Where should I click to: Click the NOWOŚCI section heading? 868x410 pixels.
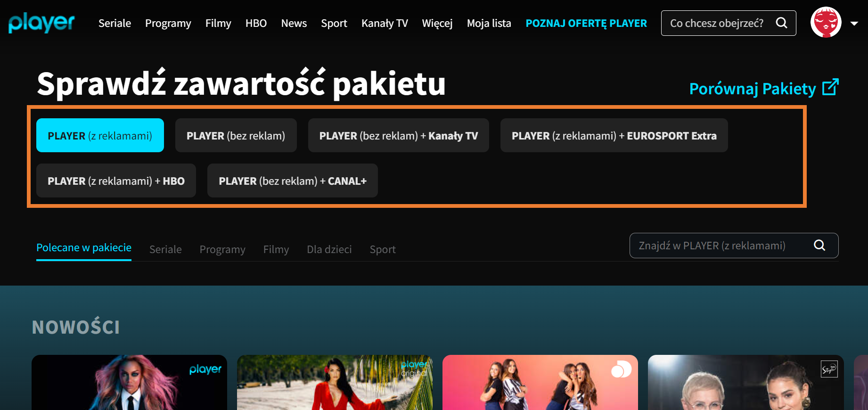click(x=76, y=327)
